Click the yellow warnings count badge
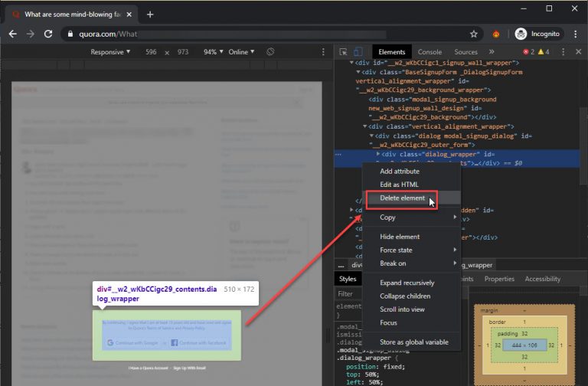The height and width of the screenshot is (386, 588). [x=544, y=52]
